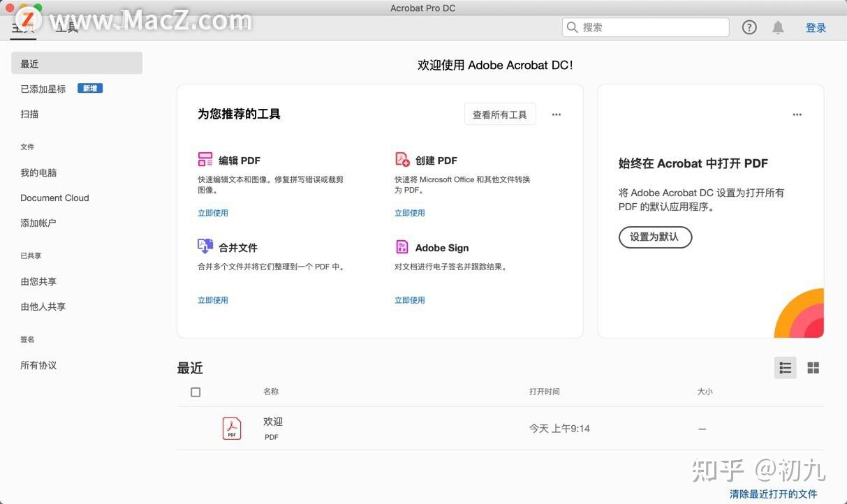The image size is (847, 504).
Task: Click 立即使用 under 合并文件
Action: click(x=213, y=300)
